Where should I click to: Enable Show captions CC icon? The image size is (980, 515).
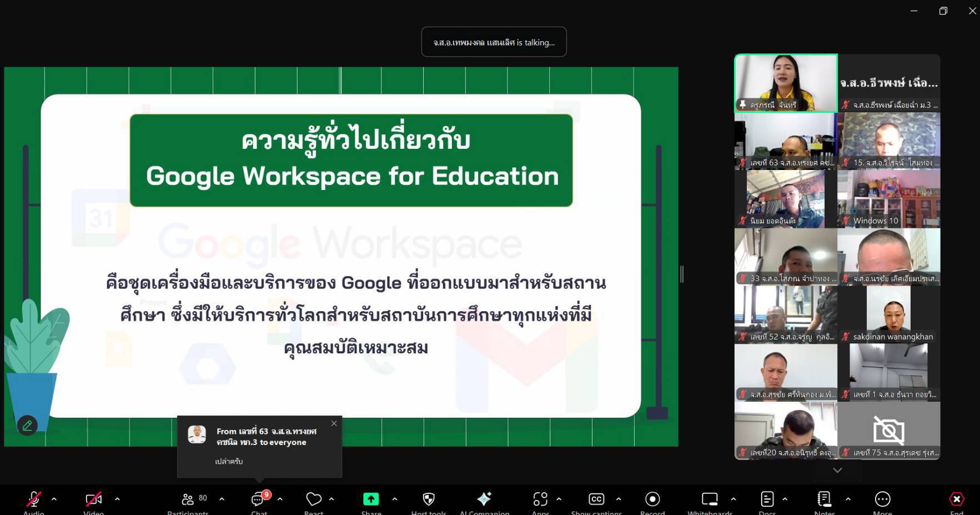[596, 499]
